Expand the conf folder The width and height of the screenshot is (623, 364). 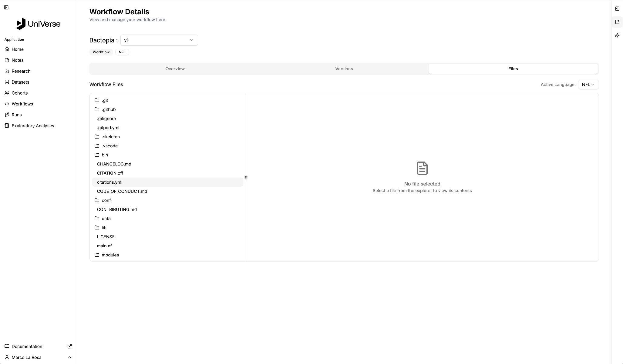pyautogui.click(x=106, y=200)
